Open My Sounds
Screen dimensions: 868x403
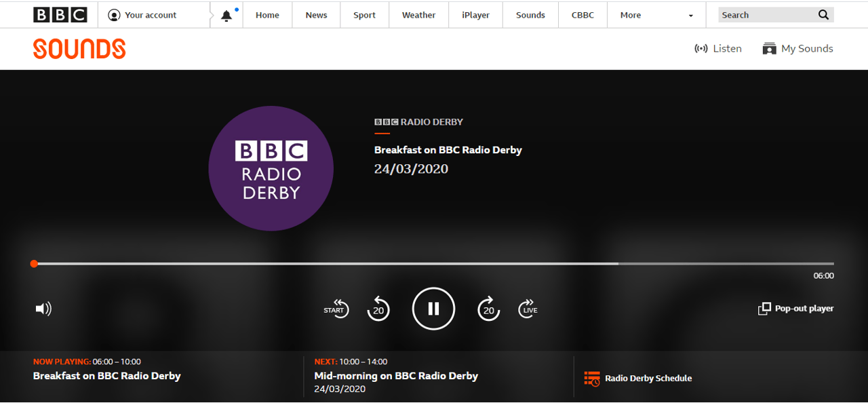[797, 49]
